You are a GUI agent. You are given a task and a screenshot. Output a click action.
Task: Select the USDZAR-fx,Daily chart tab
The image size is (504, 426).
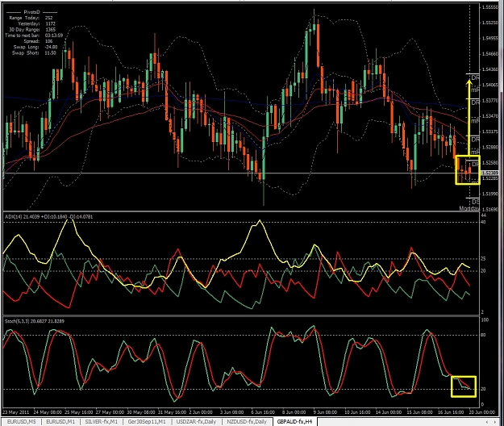click(197, 421)
